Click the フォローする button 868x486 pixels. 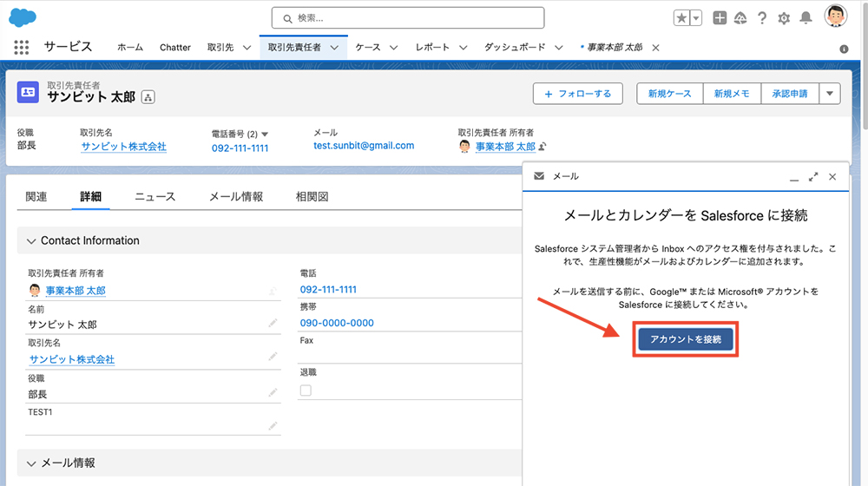[x=578, y=94]
